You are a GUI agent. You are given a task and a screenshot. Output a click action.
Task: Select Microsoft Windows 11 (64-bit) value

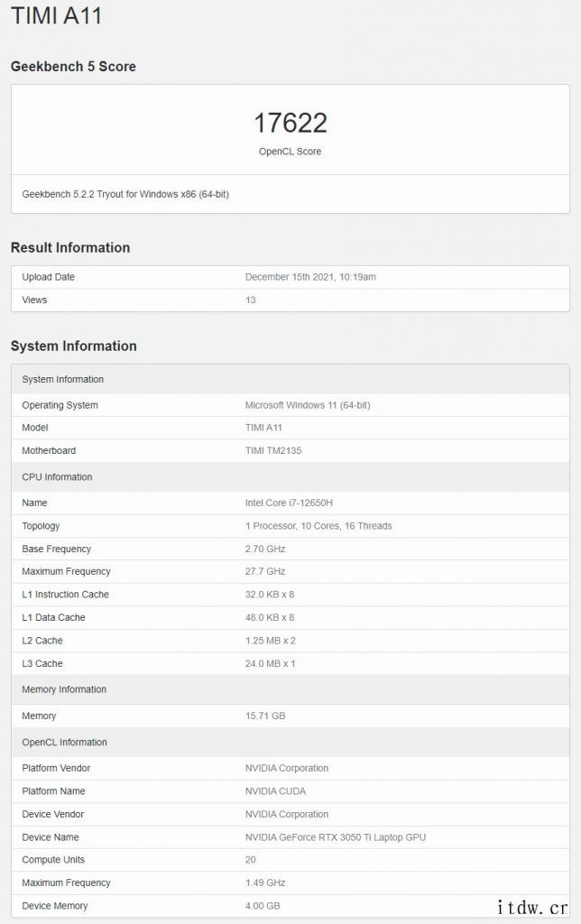[308, 405]
